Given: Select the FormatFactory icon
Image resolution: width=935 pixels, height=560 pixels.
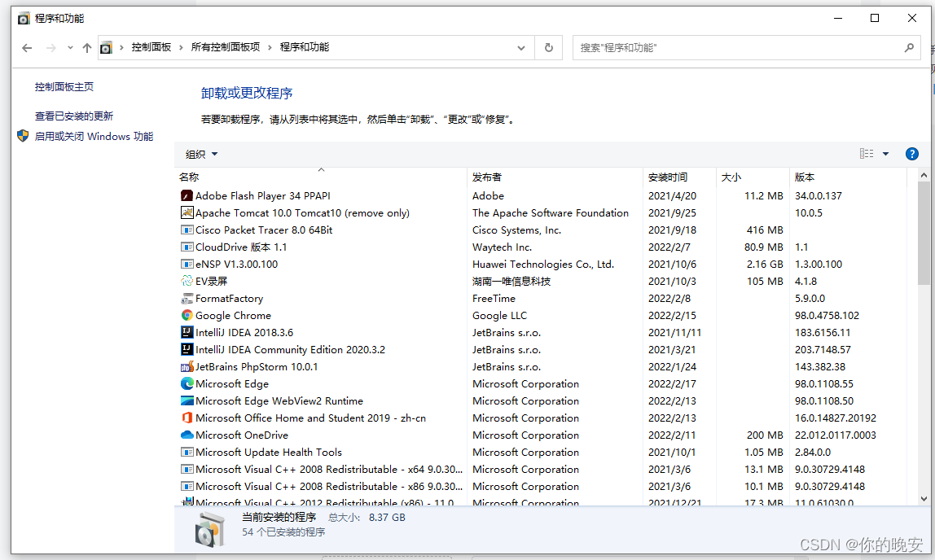Looking at the screenshot, I should [187, 299].
